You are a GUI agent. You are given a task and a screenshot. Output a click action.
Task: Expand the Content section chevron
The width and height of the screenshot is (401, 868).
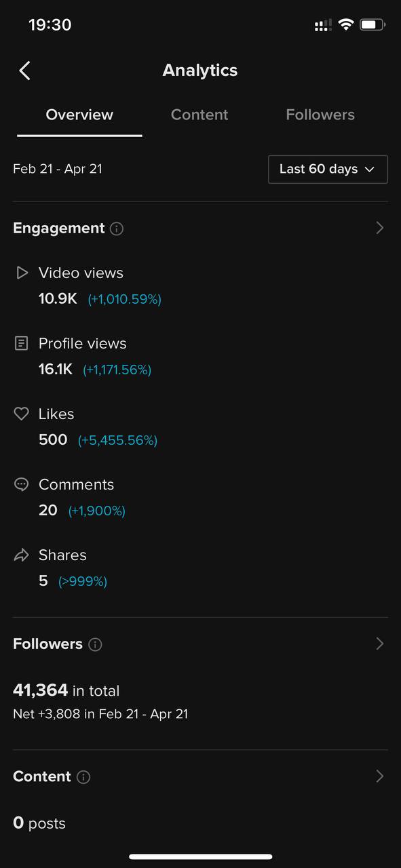(380, 776)
